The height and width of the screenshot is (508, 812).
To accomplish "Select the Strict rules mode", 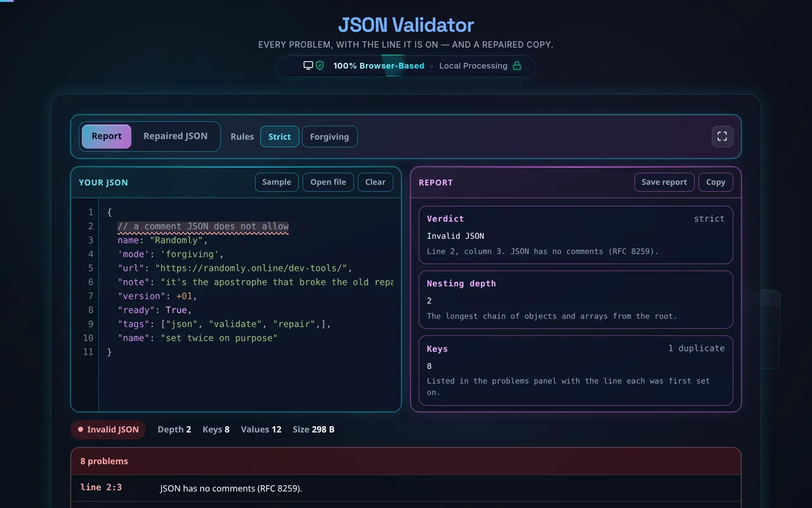I will click(280, 137).
